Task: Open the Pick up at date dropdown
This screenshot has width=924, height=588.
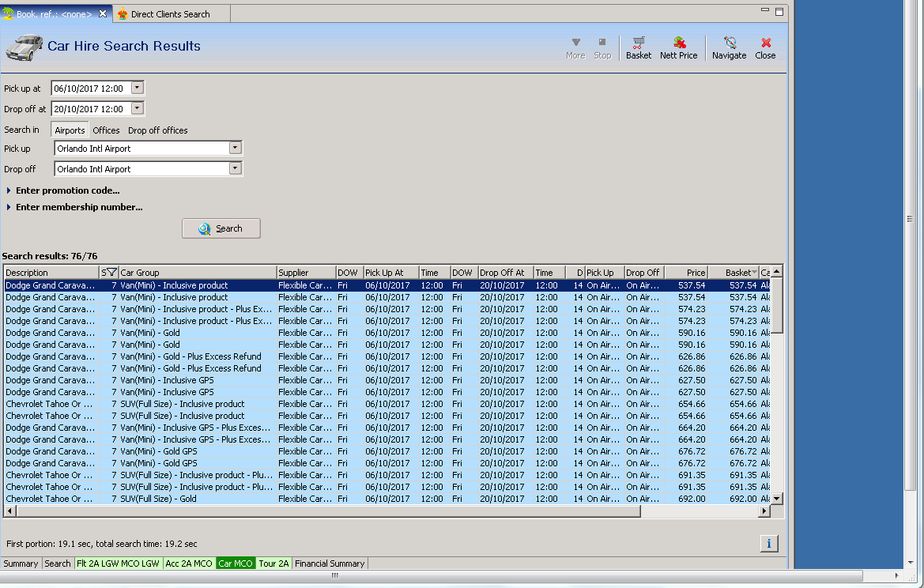Action: point(138,89)
